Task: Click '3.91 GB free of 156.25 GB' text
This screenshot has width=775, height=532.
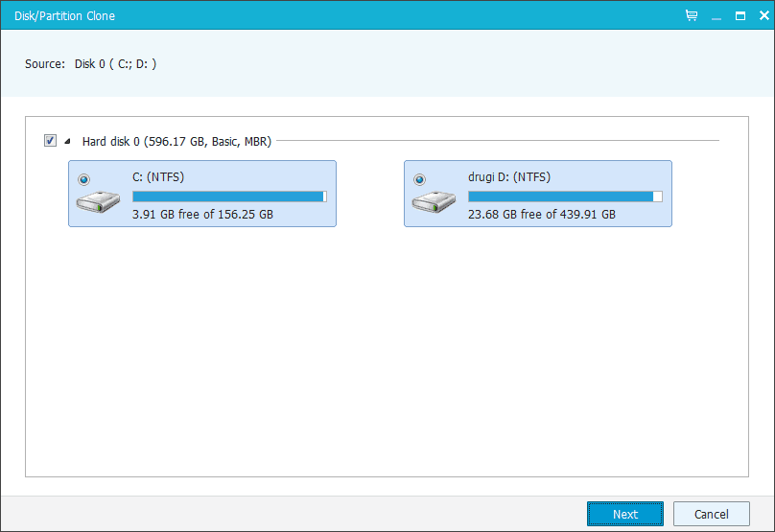Action: [x=202, y=215]
